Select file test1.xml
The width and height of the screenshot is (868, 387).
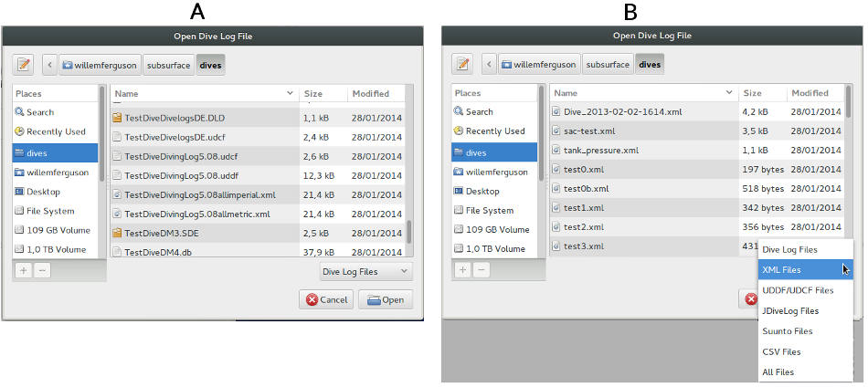(x=697, y=208)
